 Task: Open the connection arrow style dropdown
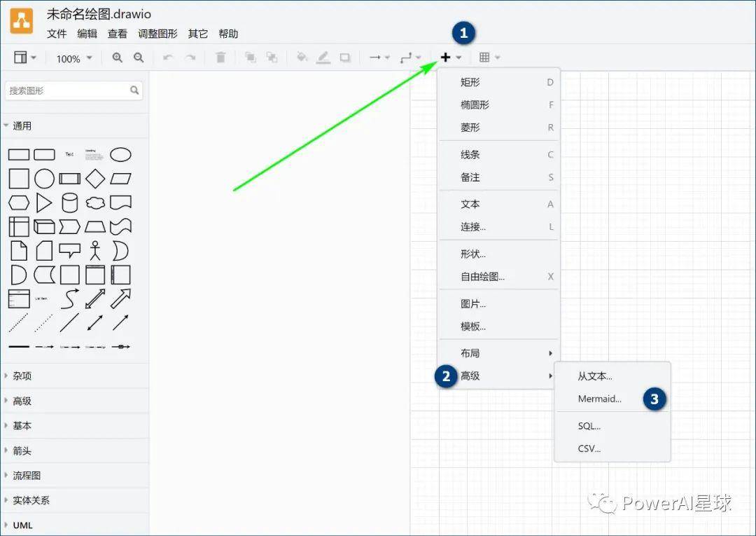379,57
